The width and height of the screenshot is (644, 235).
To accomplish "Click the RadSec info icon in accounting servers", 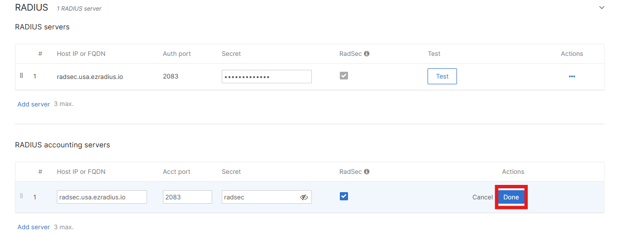I will click(x=366, y=172).
